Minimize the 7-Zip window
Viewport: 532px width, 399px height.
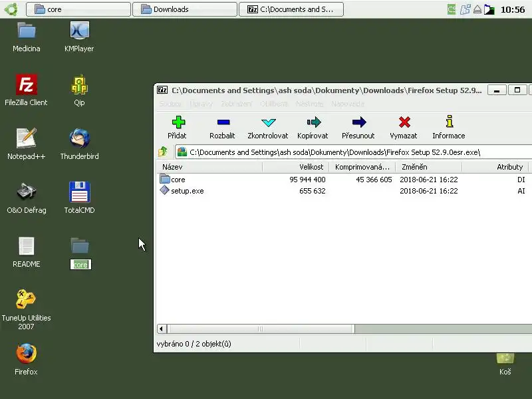[x=497, y=90]
